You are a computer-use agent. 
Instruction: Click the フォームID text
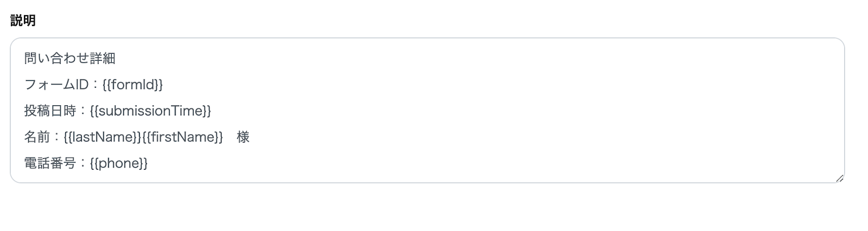[x=56, y=85]
